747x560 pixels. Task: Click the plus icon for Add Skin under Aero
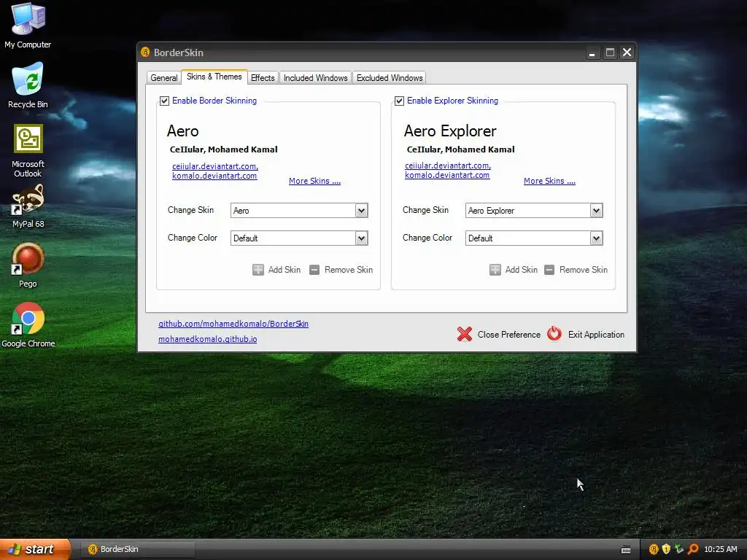click(x=258, y=270)
